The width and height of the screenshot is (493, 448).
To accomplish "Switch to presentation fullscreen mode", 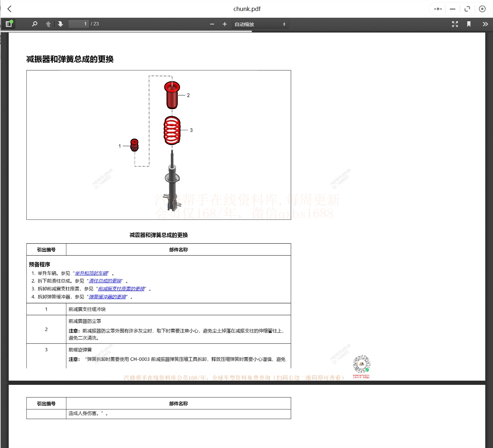I will 455,24.
